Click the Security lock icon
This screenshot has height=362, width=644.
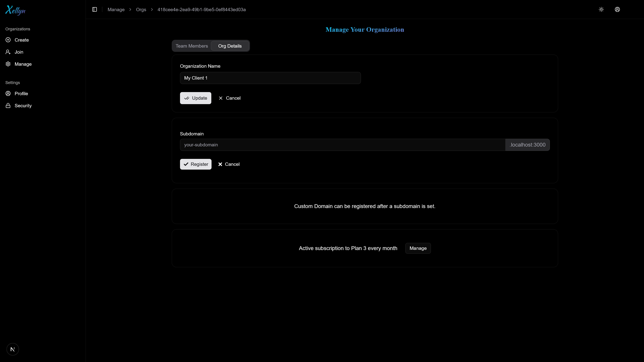(x=8, y=105)
